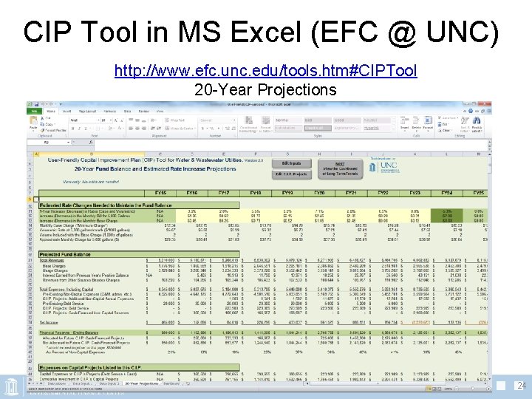Click the Decrease Indent icon
This screenshot has width=532, height=399.
tap(153, 129)
